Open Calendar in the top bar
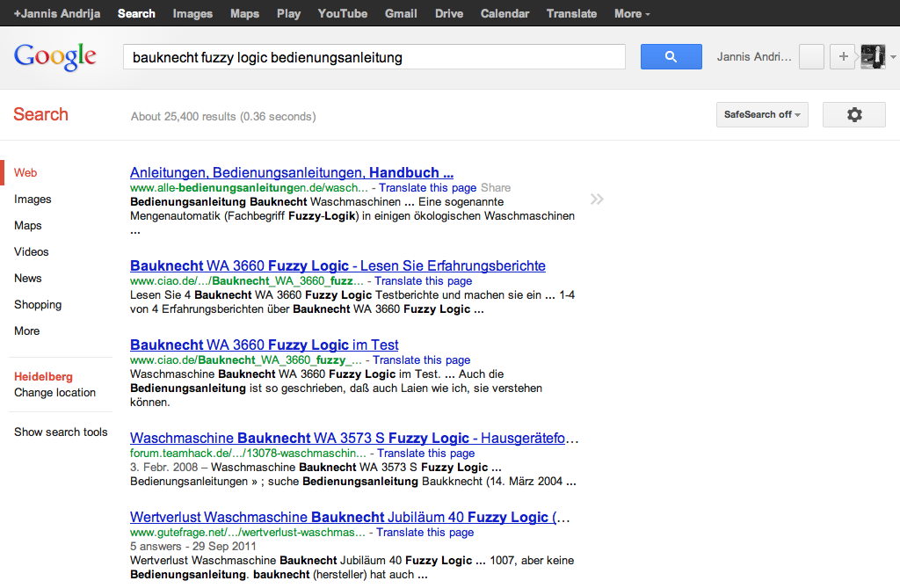The width and height of the screenshot is (900, 588). coord(505,13)
